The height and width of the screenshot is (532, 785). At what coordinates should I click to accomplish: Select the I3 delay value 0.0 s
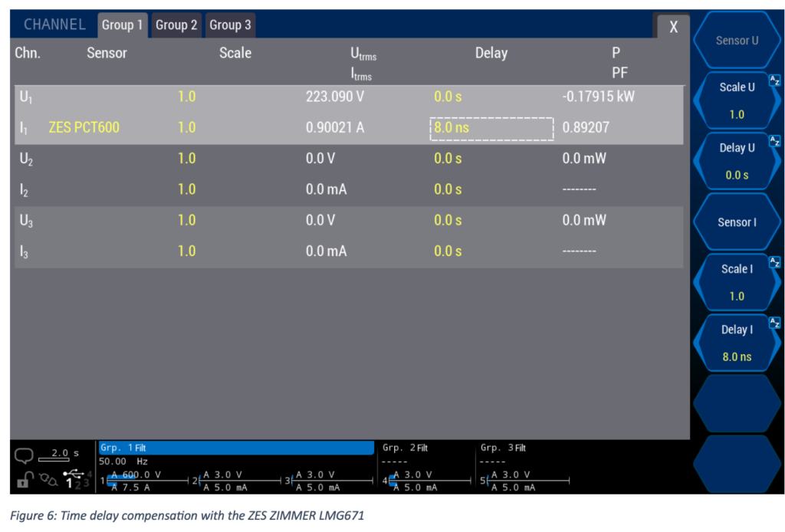click(x=448, y=251)
